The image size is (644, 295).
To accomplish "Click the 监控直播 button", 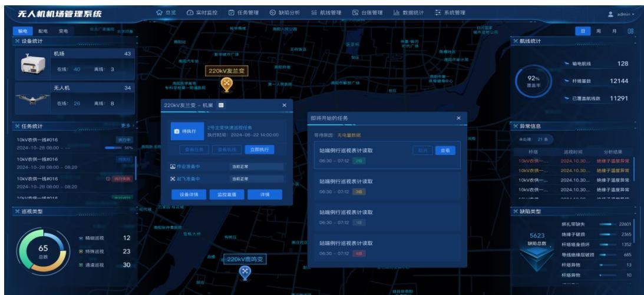I will 227,194.
